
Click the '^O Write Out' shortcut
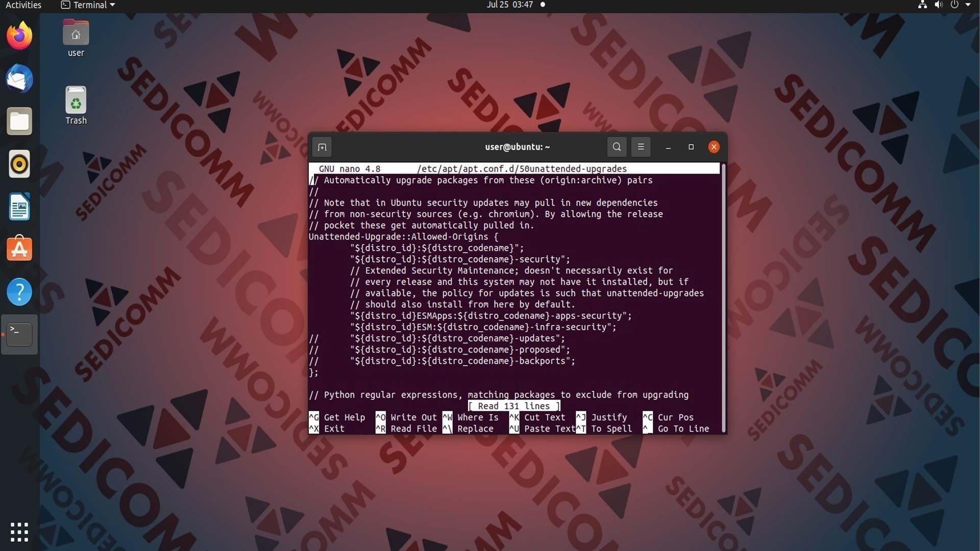[x=406, y=417]
